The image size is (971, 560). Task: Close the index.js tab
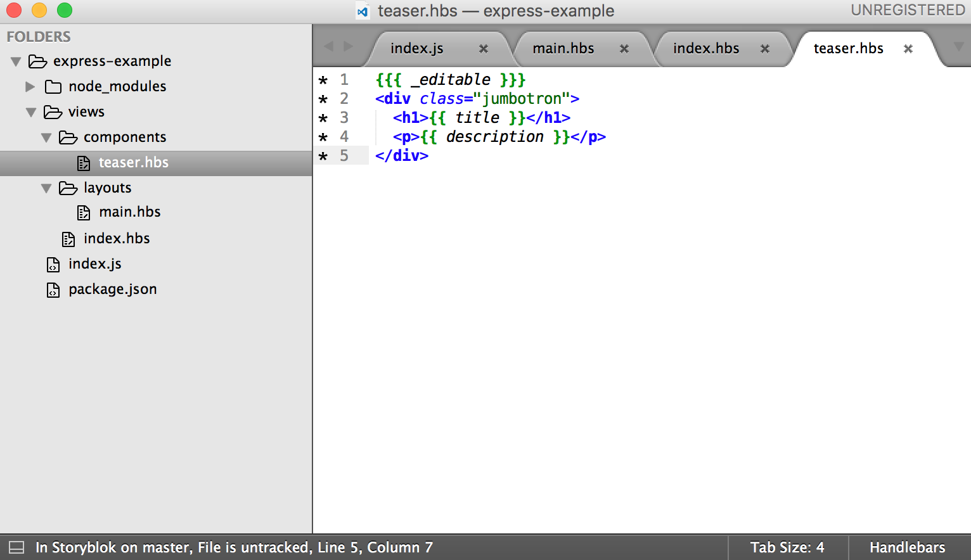point(484,49)
